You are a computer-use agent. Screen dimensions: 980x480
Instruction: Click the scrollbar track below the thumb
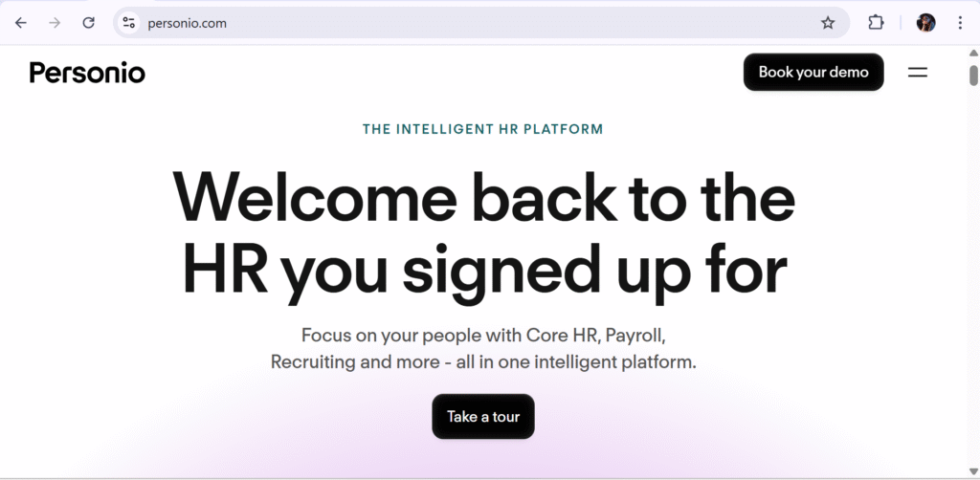[x=973, y=274]
